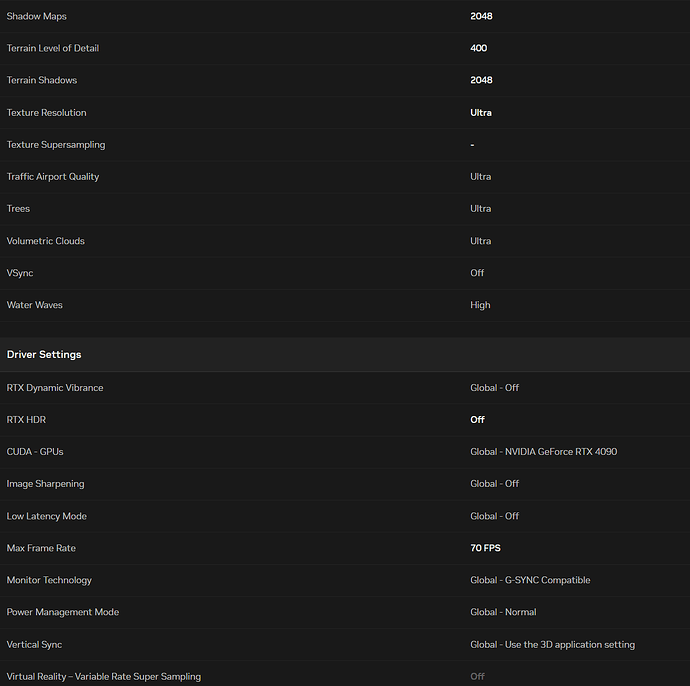The width and height of the screenshot is (690, 686).
Task: Select the Terrain Level of Detail label
Action: pos(53,49)
